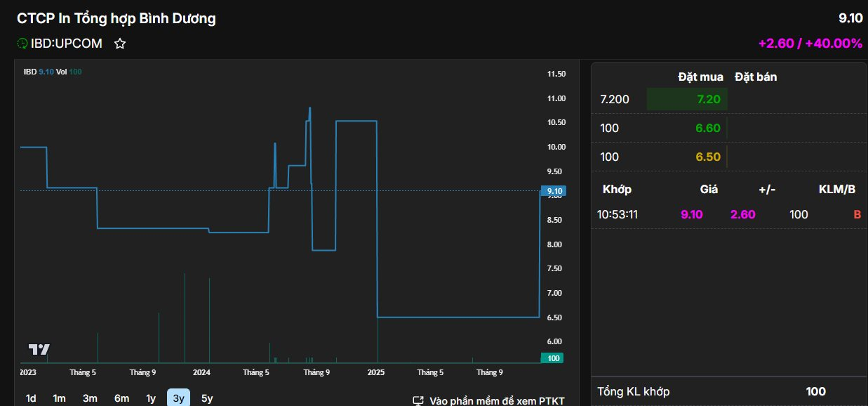Select the 1m time range
Screen dimensions: 868x406
click(x=59, y=398)
